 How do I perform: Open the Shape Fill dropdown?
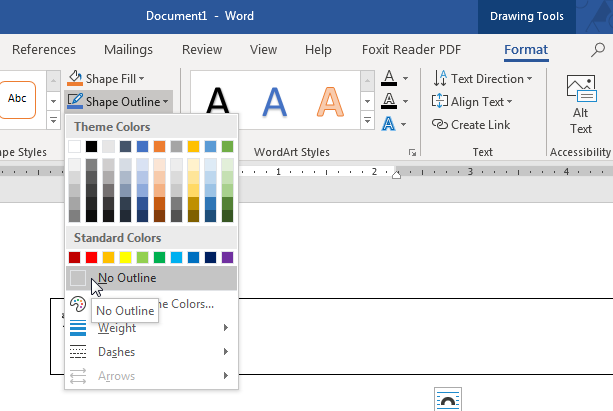click(107, 78)
